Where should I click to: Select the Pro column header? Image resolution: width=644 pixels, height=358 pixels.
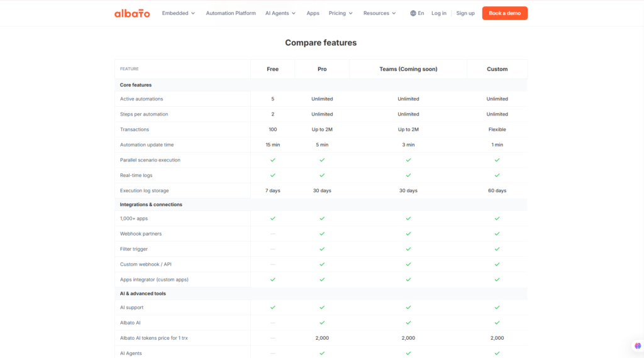[322, 69]
